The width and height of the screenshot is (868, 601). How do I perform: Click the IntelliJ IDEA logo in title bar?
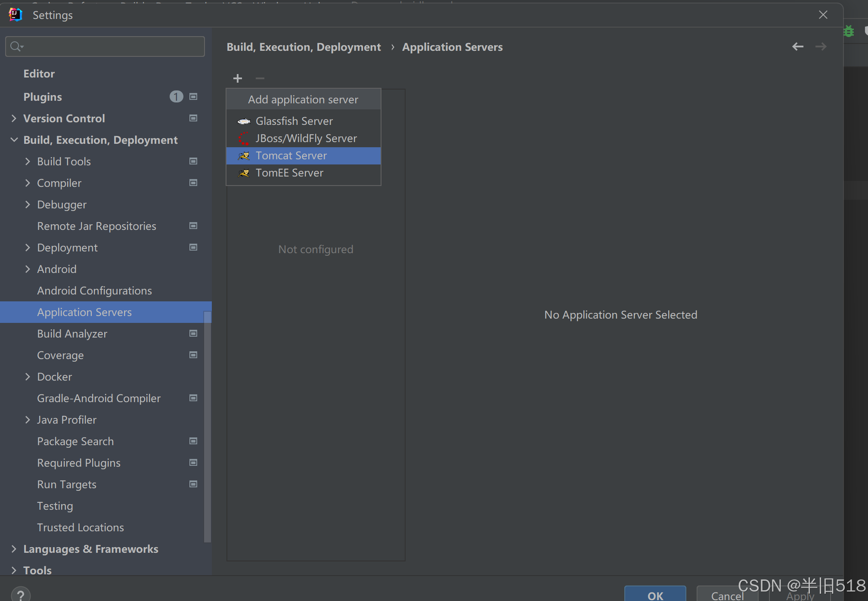click(x=15, y=15)
